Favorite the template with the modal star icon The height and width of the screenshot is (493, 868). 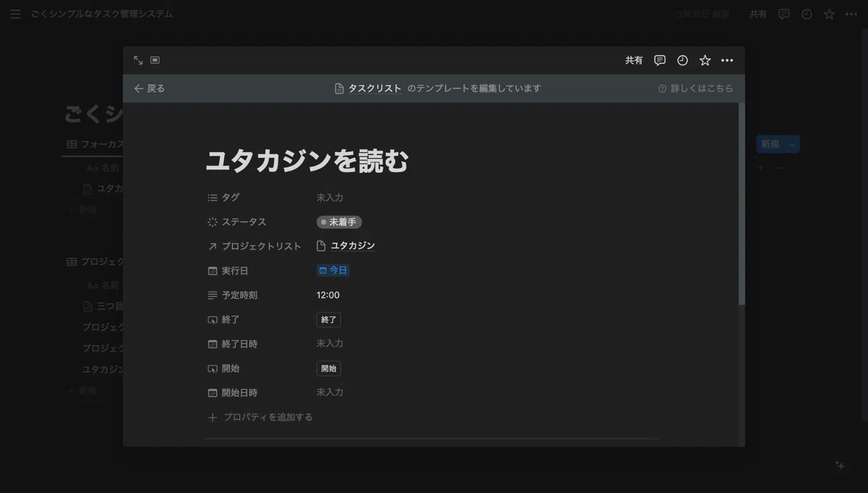(x=705, y=60)
